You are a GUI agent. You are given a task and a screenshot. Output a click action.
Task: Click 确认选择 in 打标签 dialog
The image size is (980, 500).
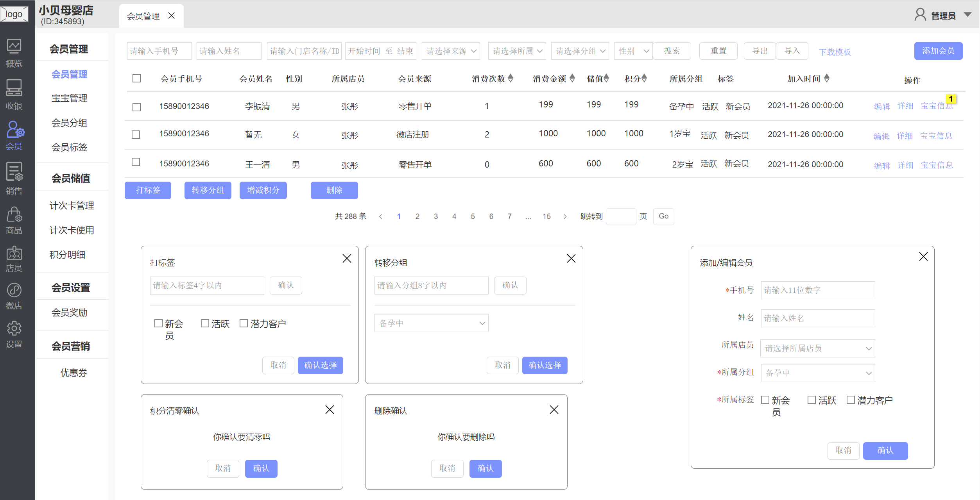coord(321,365)
